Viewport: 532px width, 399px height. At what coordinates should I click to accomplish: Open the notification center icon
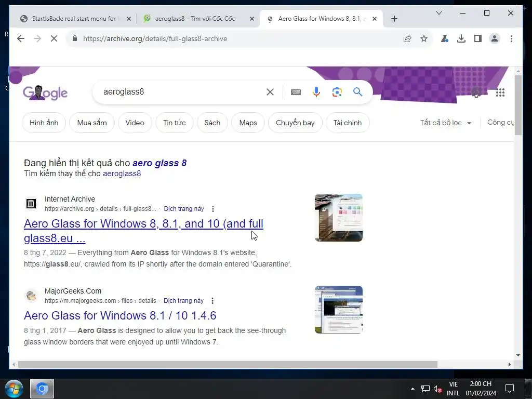click(x=510, y=389)
